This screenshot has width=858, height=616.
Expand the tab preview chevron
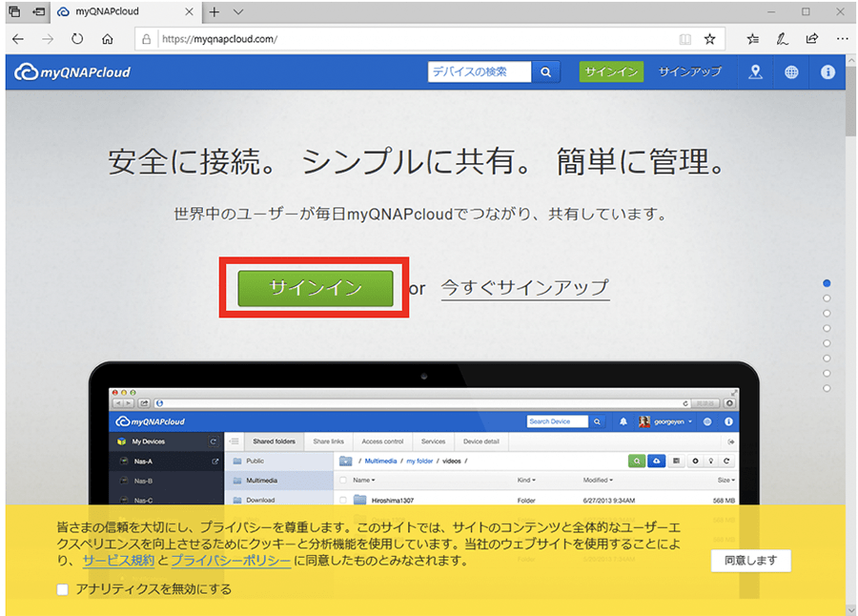coord(238,12)
